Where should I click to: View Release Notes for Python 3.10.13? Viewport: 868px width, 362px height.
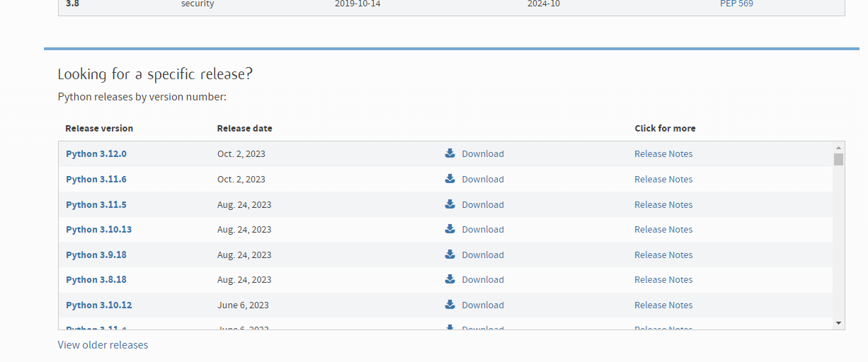point(663,229)
